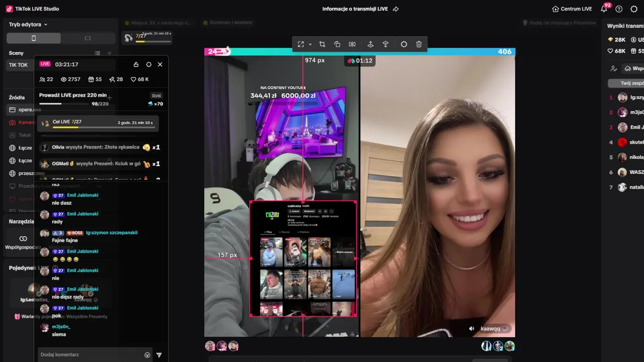Open rank 1 Ig:szy contributor row
This screenshot has height=362, width=644.
coord(626,98)
